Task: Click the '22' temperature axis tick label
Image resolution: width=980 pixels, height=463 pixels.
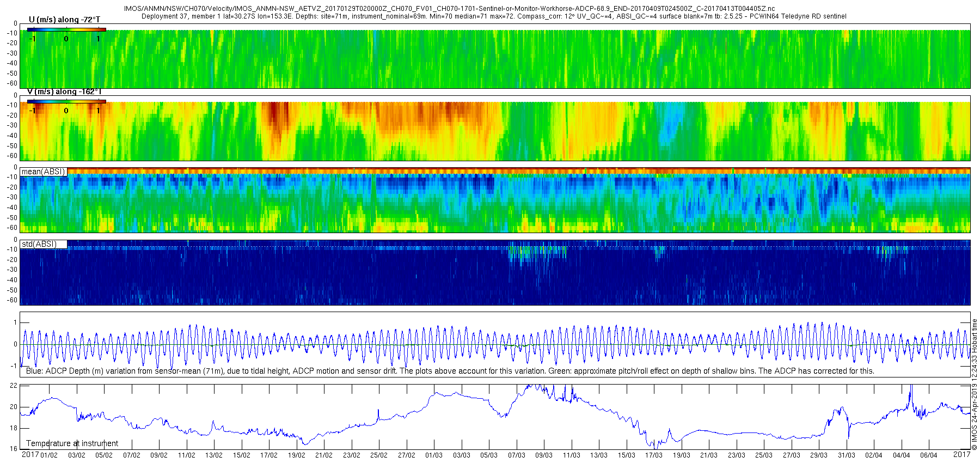Action: click(14, 386)
